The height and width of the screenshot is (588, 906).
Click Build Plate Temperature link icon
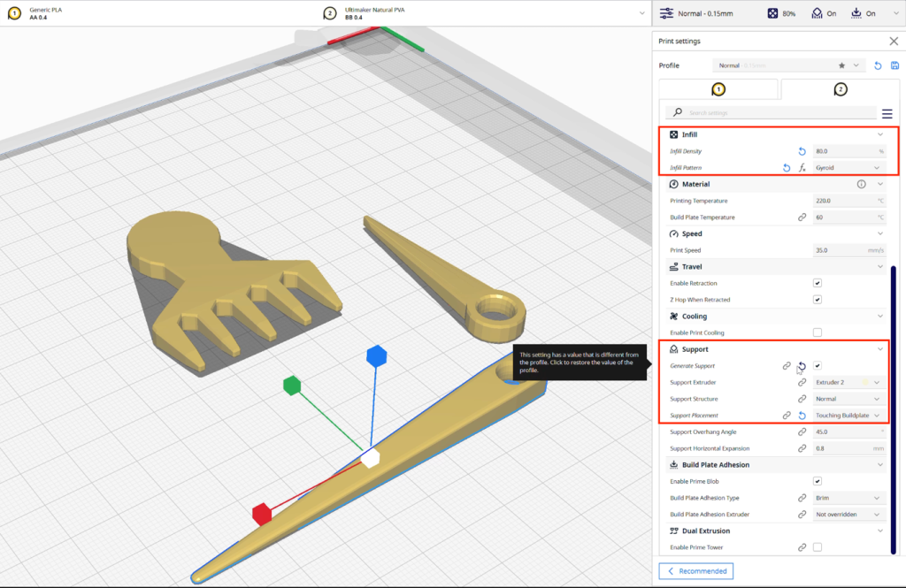(x=802, y=218)
